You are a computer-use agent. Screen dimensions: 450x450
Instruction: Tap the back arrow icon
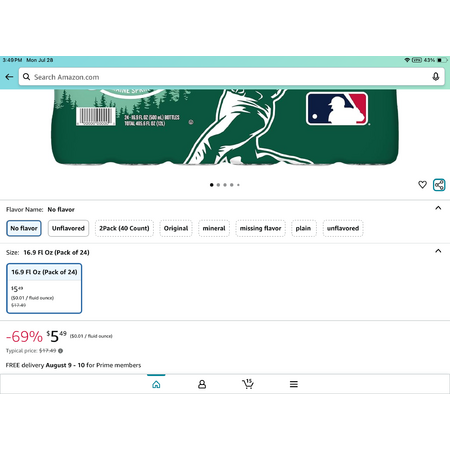9,77
